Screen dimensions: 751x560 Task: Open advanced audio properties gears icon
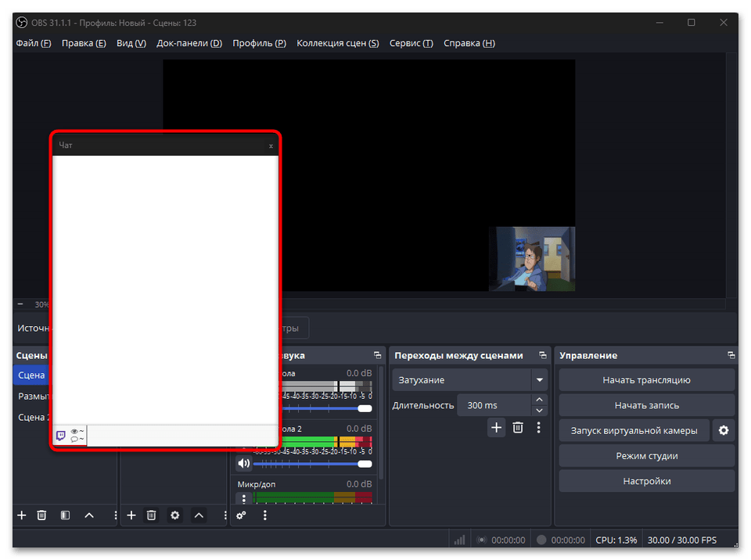click(242, 515)
